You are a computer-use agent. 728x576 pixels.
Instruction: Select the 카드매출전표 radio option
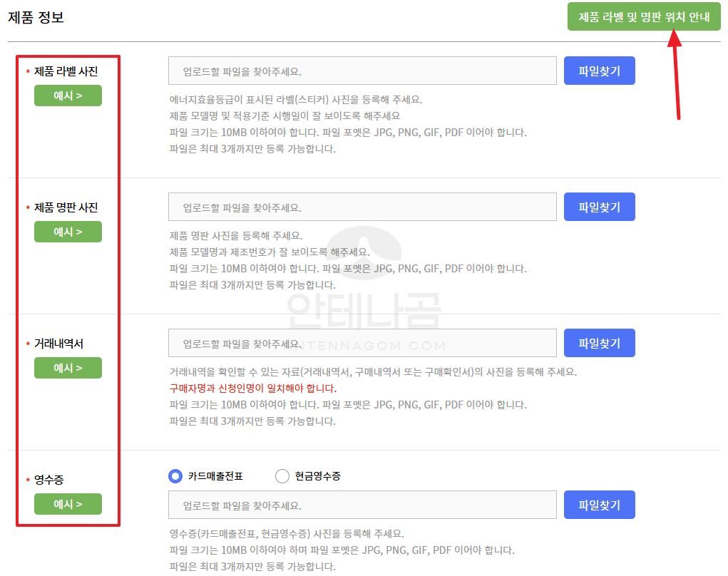175,476
